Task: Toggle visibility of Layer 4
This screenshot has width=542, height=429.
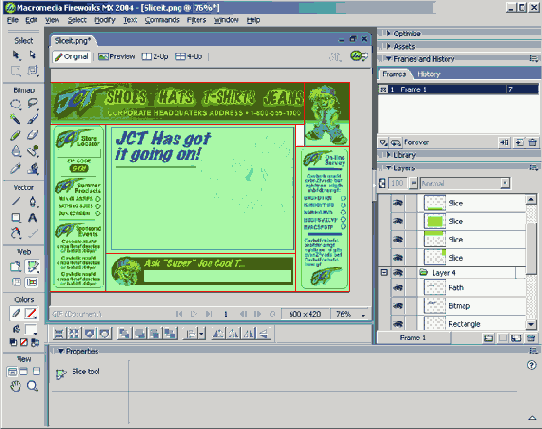Action: pos(398,273)
